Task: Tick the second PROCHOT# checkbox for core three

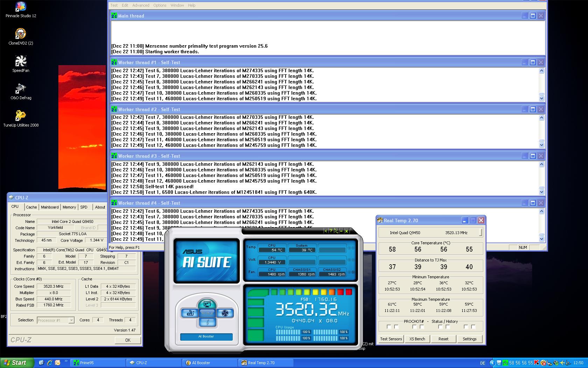Action: click(448, 327)
